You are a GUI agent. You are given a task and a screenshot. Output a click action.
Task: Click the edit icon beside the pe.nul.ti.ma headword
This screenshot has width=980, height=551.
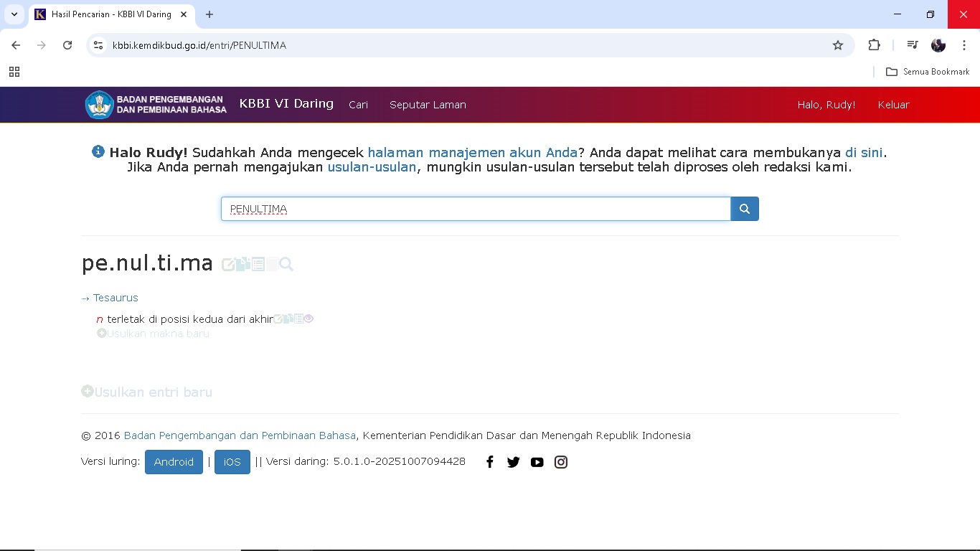227,265
